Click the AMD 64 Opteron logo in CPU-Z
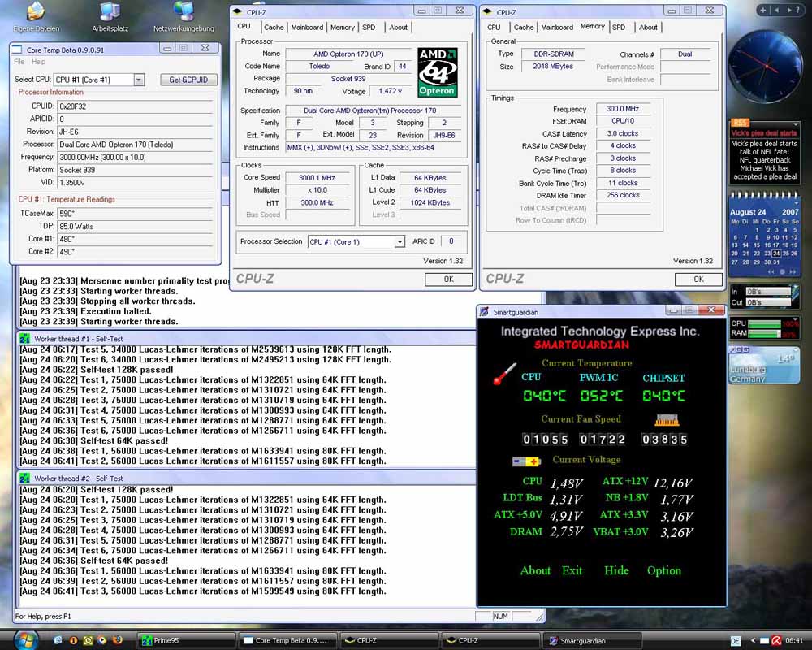 pos(438,72)
